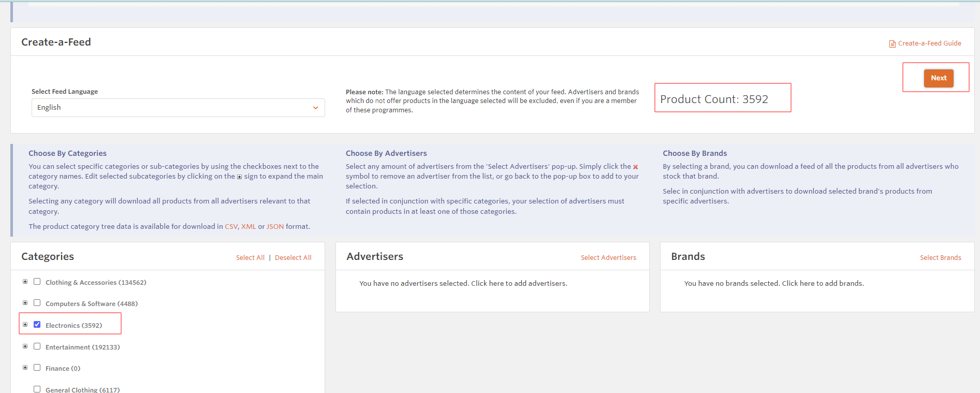Click the plus icon beside Clothing & Accessories

25,282
